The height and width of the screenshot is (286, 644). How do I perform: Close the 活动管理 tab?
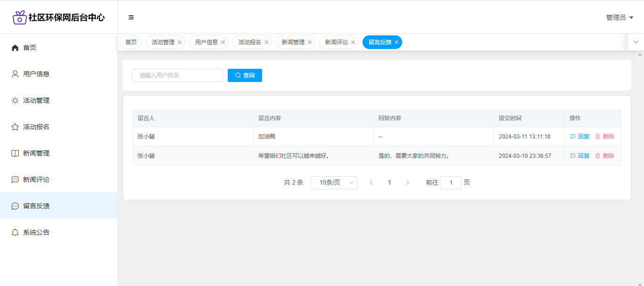click(x=180, y=42)
